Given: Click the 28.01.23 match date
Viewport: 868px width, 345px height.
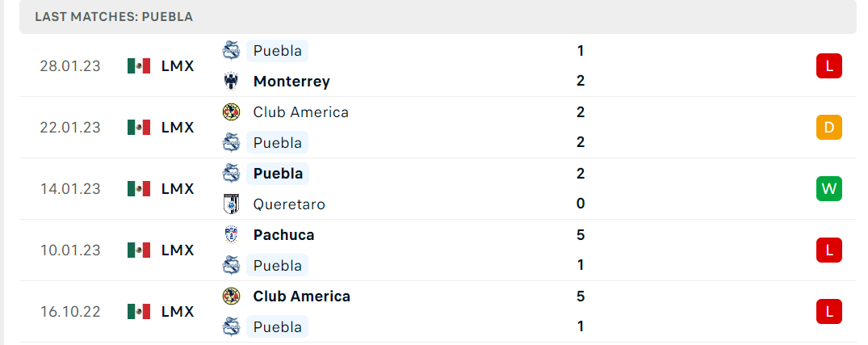Looking at the screenshot, I should [70, 66].
